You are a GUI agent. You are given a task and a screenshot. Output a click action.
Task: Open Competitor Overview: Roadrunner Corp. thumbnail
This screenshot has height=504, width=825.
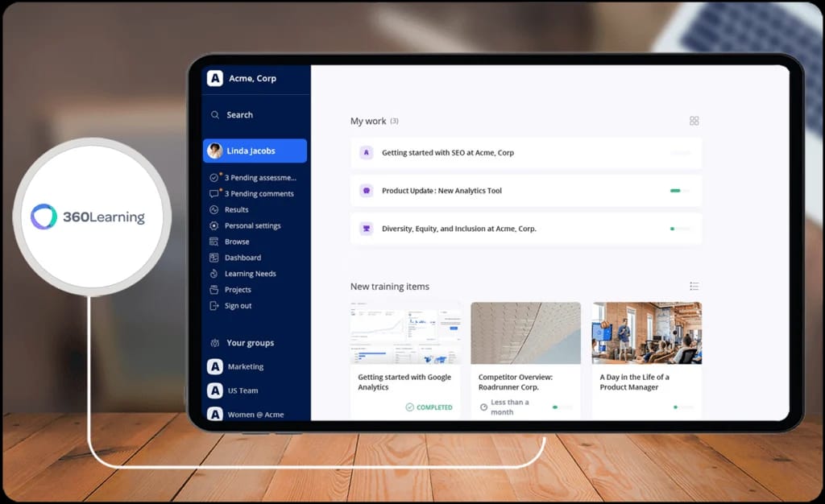[x=525, y=333]
